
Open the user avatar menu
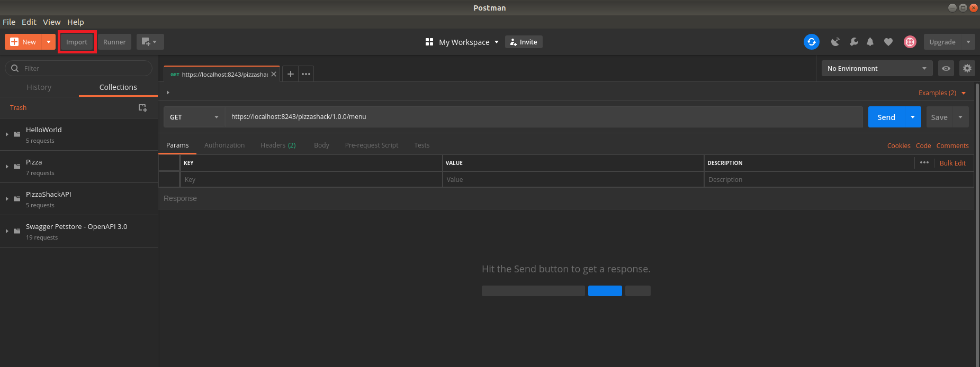point(910,42)
